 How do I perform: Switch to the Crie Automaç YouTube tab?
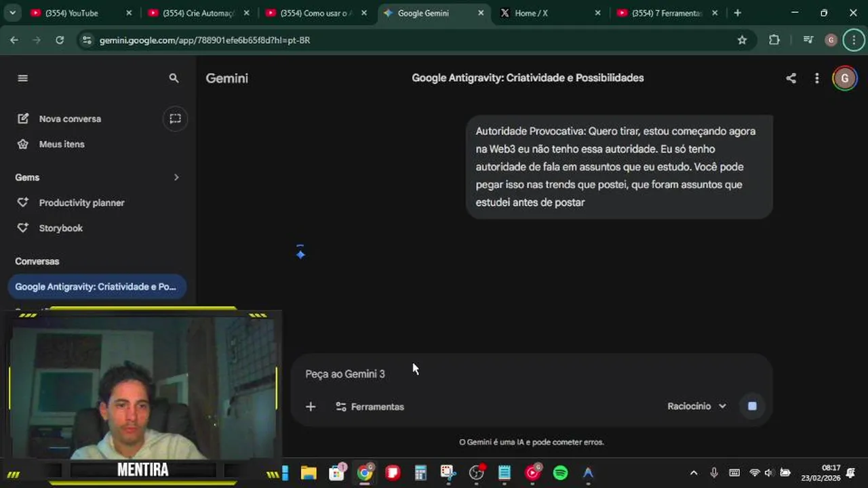click(199, 13)
